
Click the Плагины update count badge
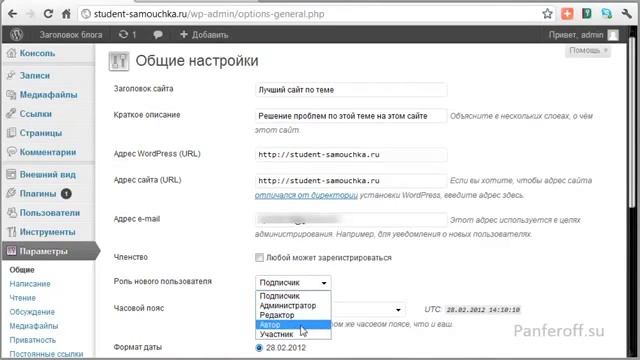coord(66,193)
